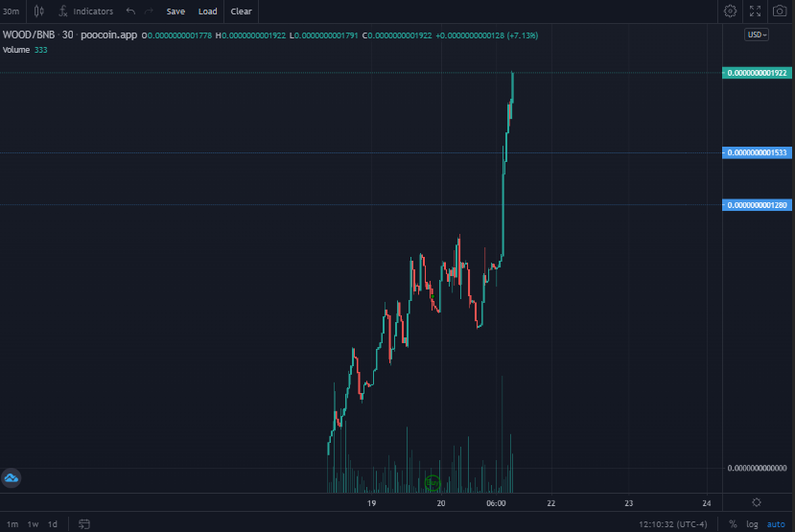The image size is (795, 532).
Task: Set date range to 1d
Action: [52, 524]
